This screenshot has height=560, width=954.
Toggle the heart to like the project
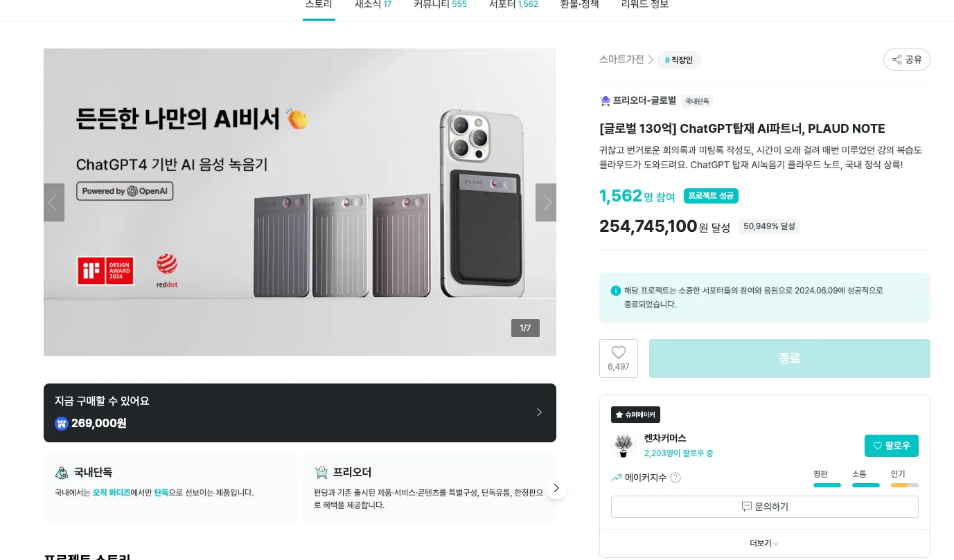point(618,352)
